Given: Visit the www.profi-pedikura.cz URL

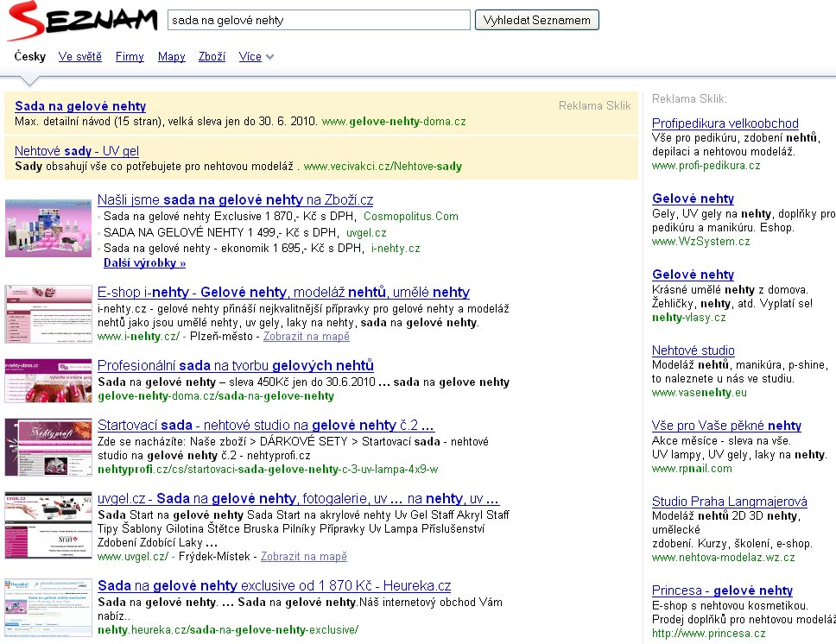Looking at the screenshot, I should point(706,166).
